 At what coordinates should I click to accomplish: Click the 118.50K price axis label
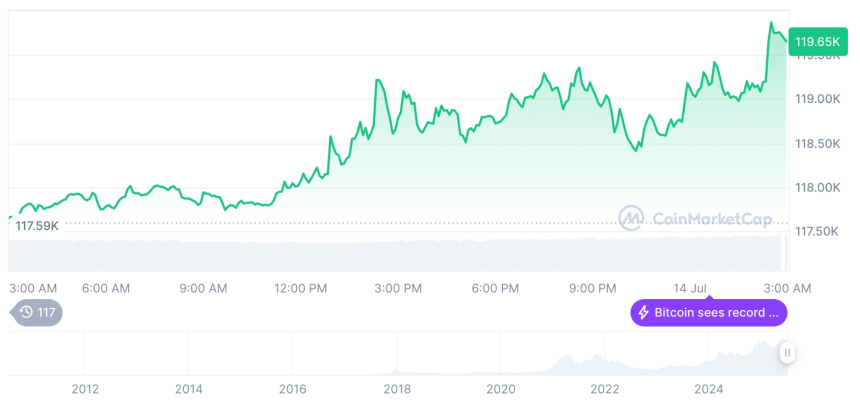pyautogui.click(x=816, y=143)
